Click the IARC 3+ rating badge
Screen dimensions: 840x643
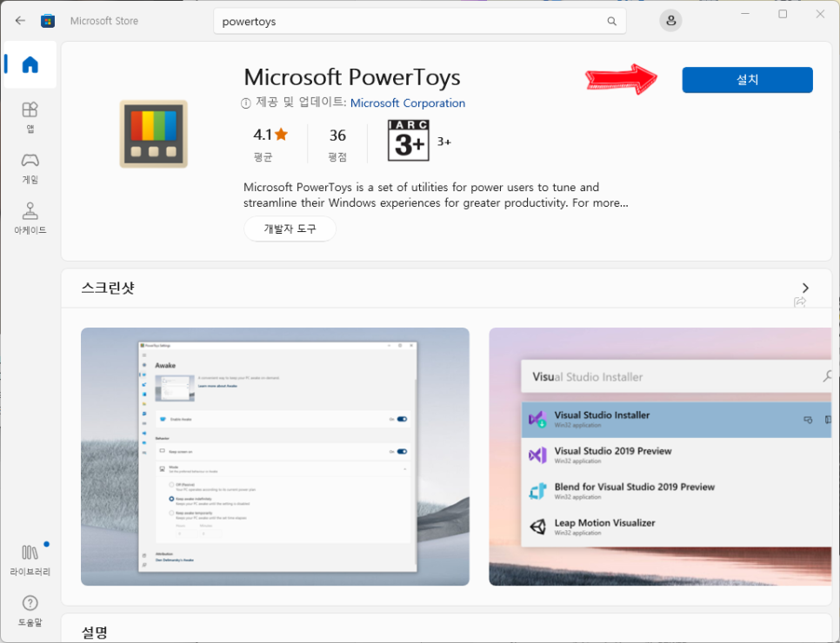(x=408, y=140)
